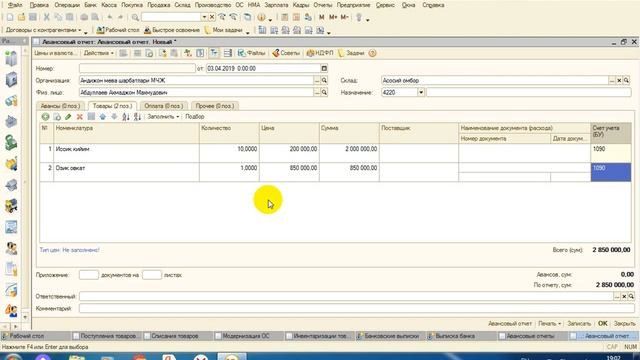Open the calendar picker next to date field
The image size is (640, 360).
coord(324,68)
